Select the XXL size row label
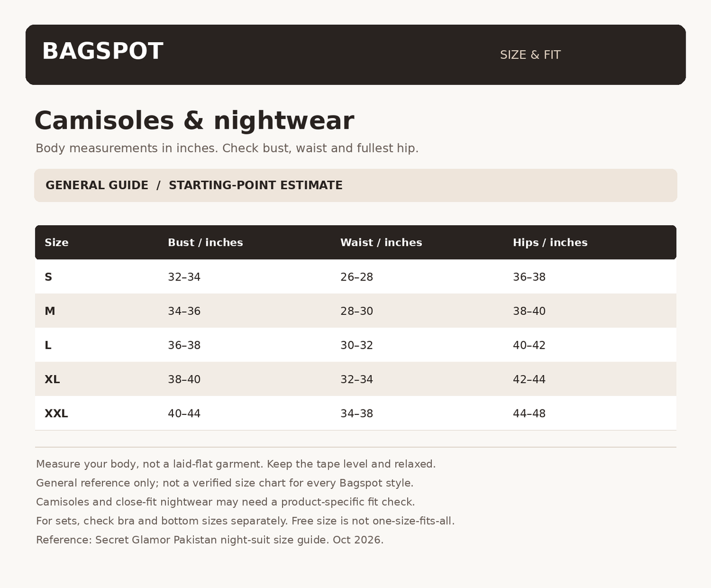 click(56, 414)
